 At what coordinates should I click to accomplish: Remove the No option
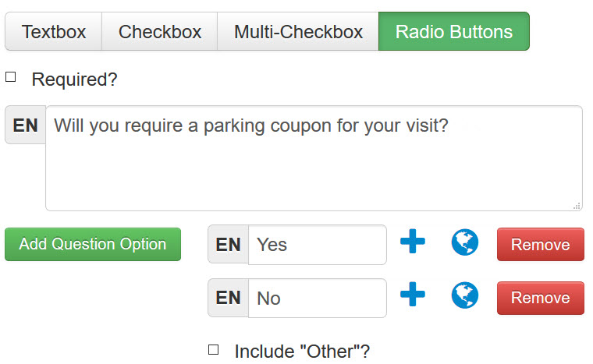tap(541, 298)
